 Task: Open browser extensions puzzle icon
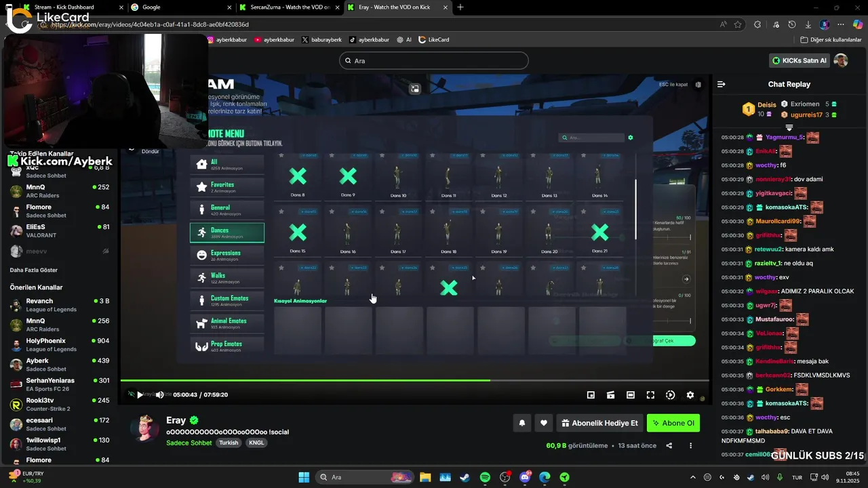point(756,24)
